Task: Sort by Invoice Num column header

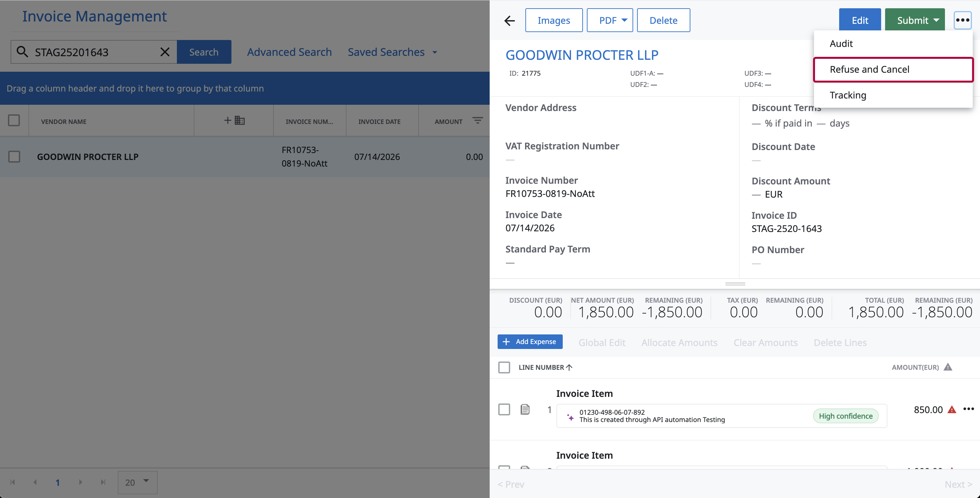Action: tap(309, 122)
